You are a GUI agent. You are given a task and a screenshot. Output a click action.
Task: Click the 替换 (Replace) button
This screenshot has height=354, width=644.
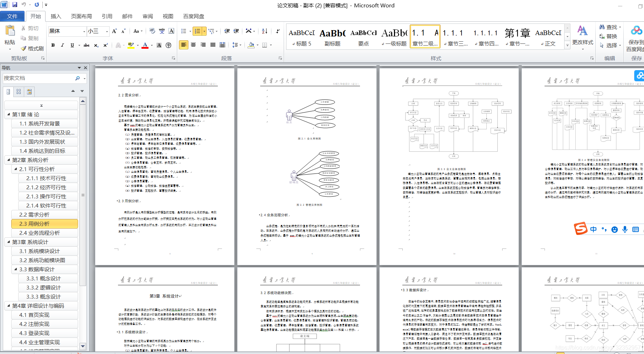(x=608, y=36)
